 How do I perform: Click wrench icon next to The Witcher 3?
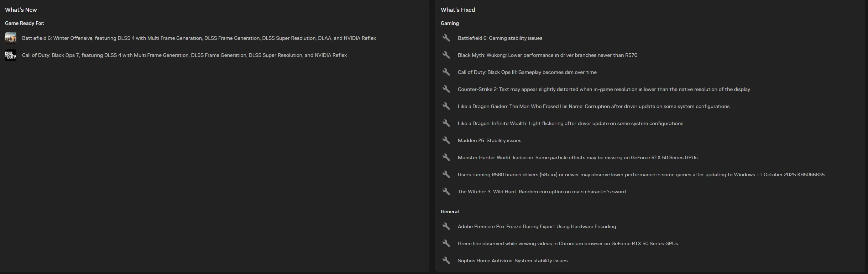(x=446, y=192)
